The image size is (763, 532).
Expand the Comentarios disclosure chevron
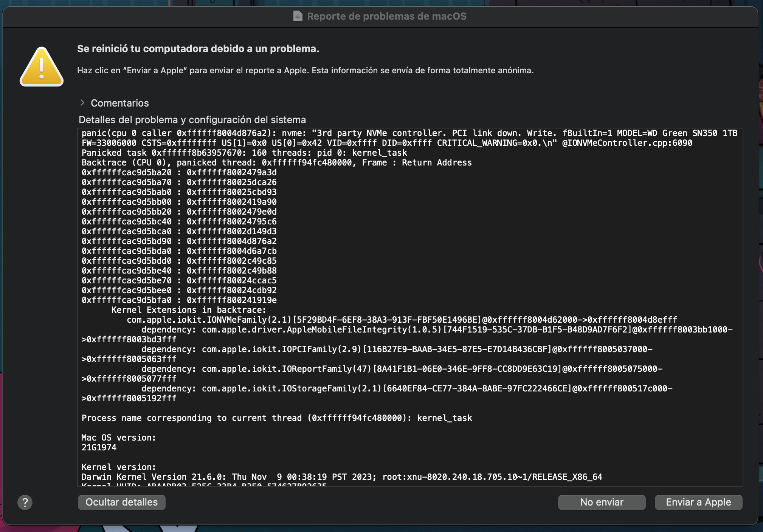tap(82, 103)
